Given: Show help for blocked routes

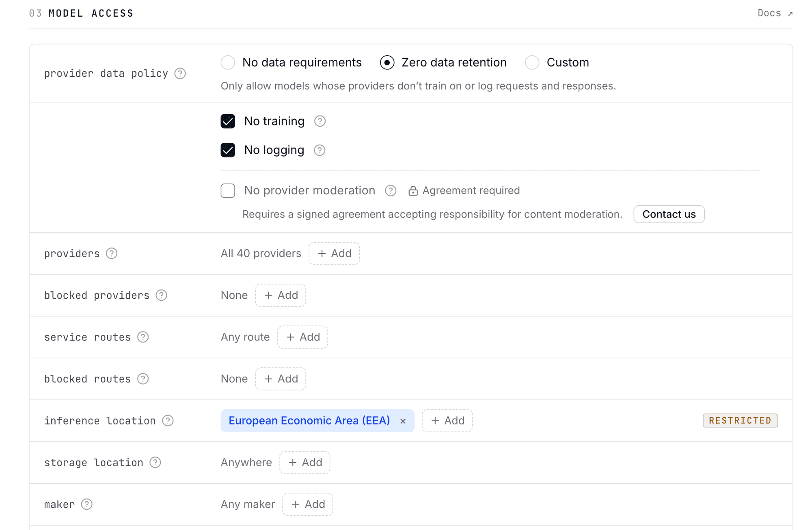Looking at the screenshot, I should coord(143,379).
